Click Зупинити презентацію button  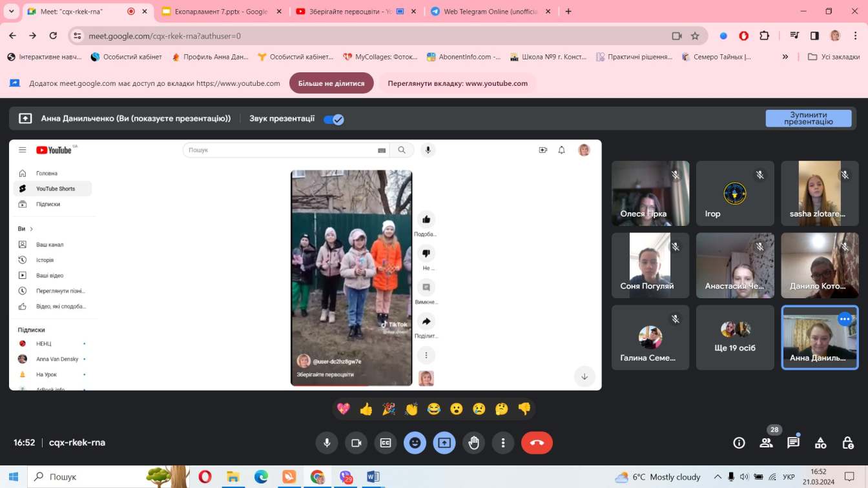pyautogui.click(x=809, y=118)
